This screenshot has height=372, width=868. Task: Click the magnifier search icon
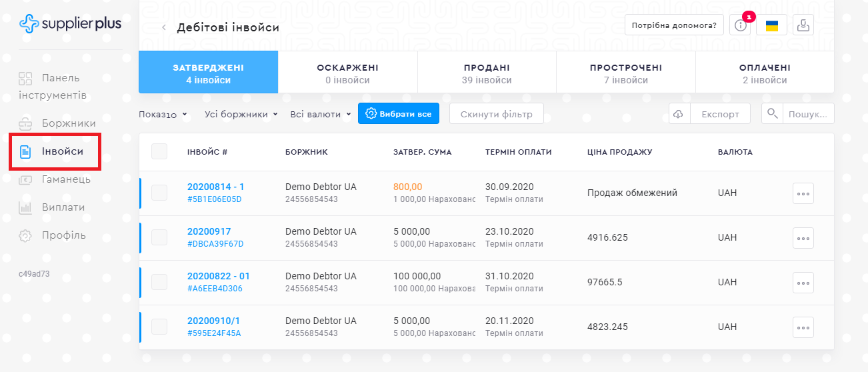coord(772,113)
